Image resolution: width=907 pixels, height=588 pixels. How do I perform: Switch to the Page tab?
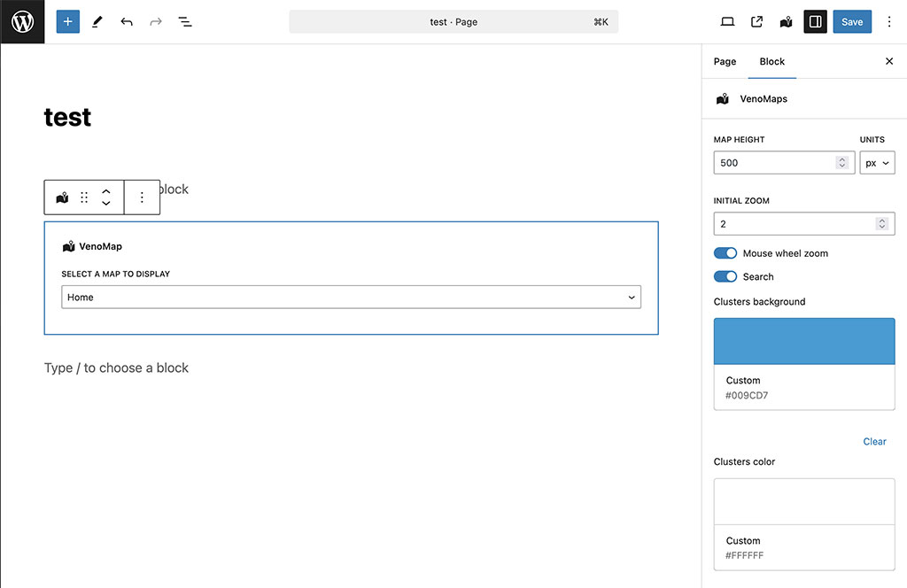point(725,61)
